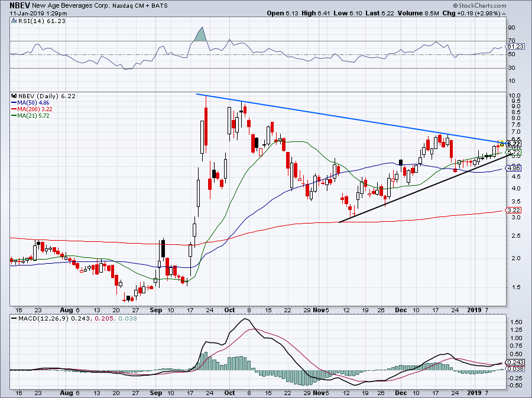Click the 90 level on the RSI axis
The width and height of the screenshot is (532, 398).
pos(511,28)
